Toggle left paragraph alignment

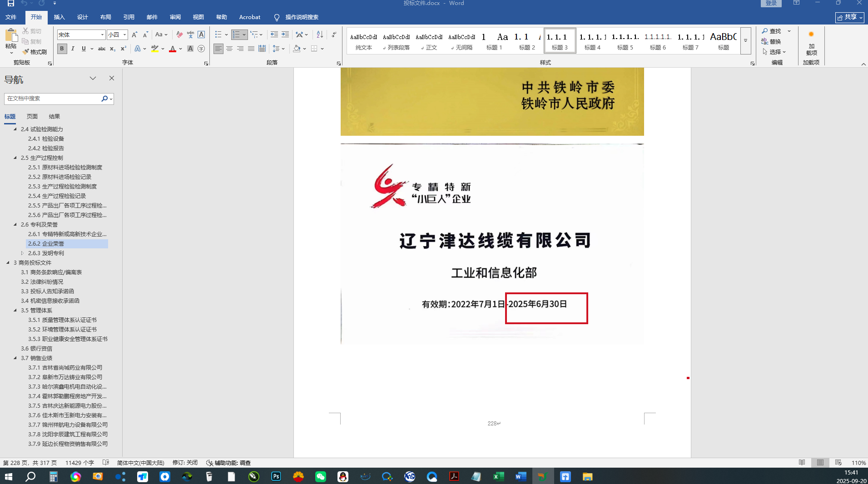click(218, 49)
